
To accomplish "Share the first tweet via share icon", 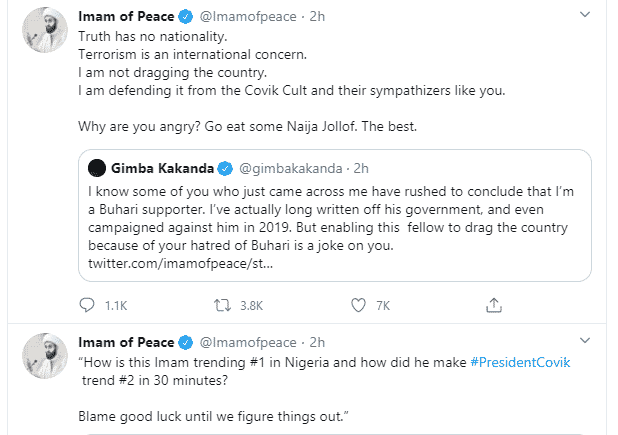I will point(494,305).
